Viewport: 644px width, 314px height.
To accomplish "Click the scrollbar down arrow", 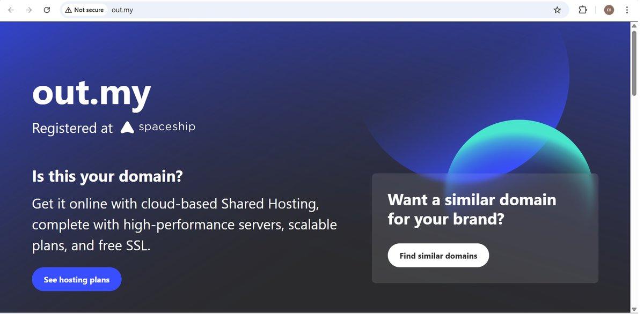I will (634, 309).
